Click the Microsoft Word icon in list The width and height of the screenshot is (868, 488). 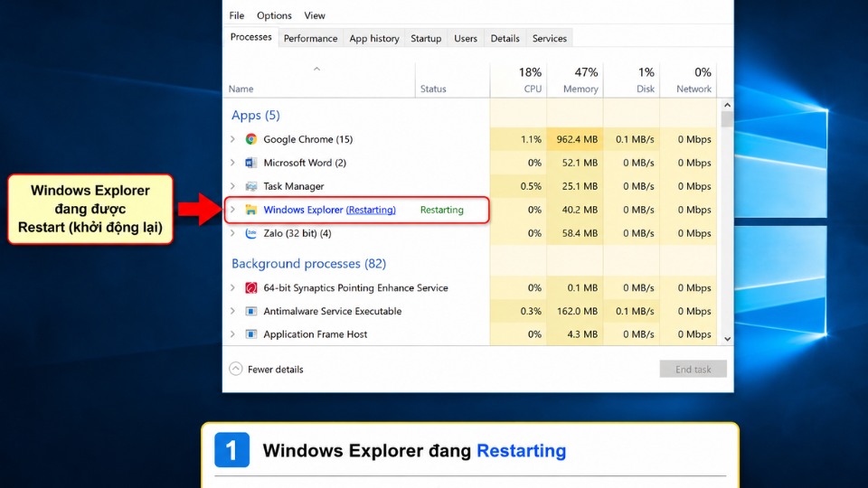[x=250, y=163]
